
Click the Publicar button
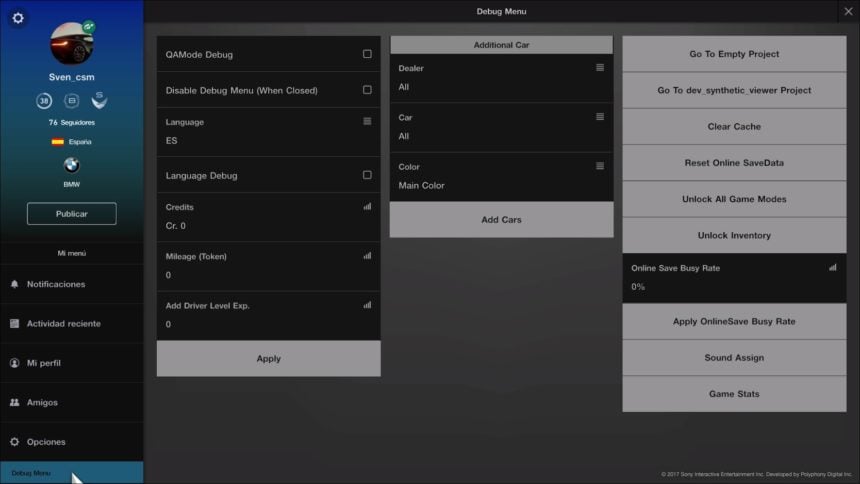[72, 213]
